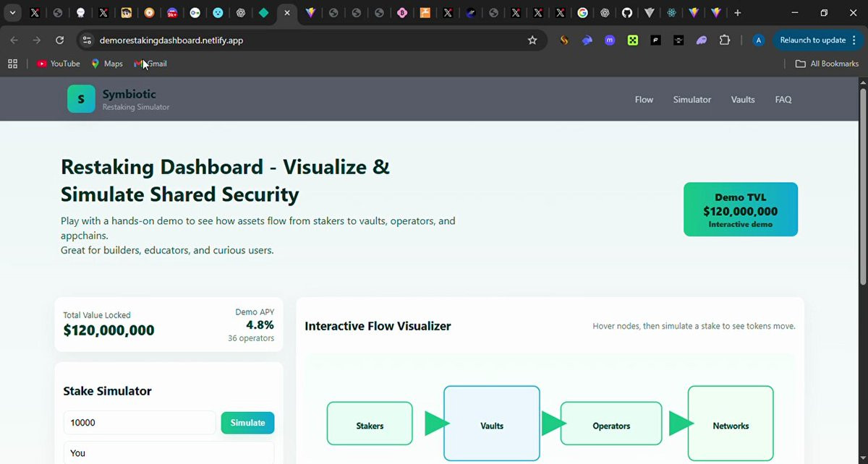
Task: Click the Demo TVL card
Action: (741, 210)
